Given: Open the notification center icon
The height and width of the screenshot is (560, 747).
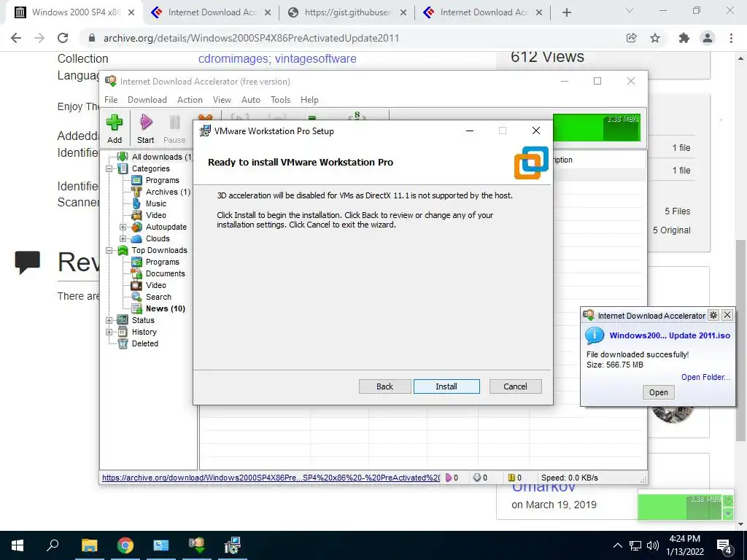Looking at the screenshot, I should [724, 545].
